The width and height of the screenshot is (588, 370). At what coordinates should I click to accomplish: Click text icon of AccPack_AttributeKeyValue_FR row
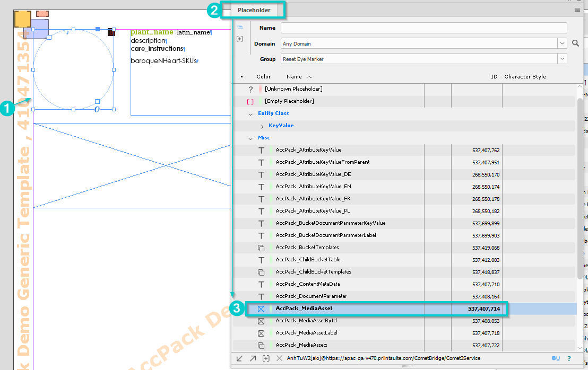262,199
